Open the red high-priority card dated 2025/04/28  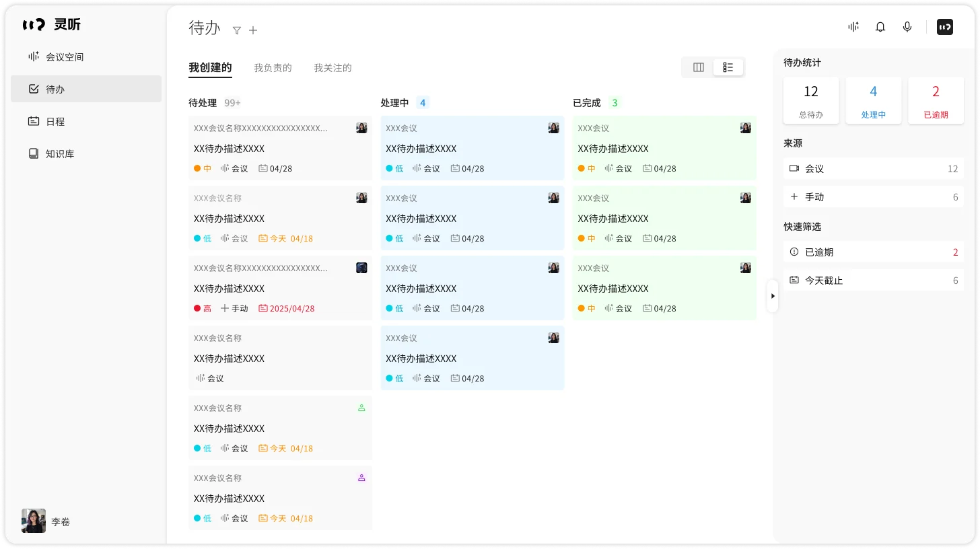pos(280,288)
